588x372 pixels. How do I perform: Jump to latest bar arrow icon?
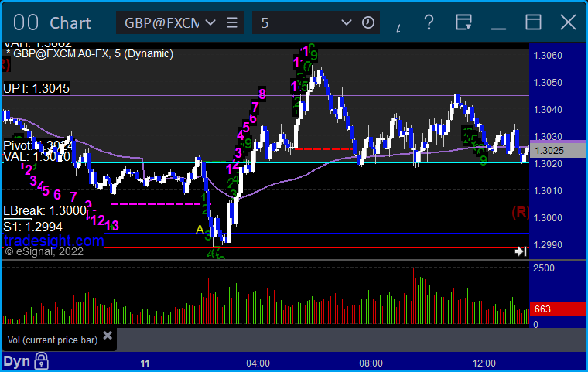point(521,251)
